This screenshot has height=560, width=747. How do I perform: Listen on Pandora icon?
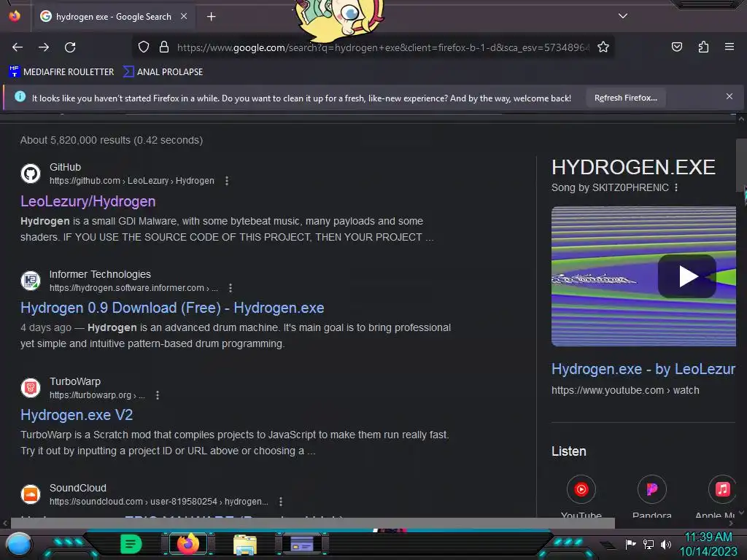[x=651, y=489]
